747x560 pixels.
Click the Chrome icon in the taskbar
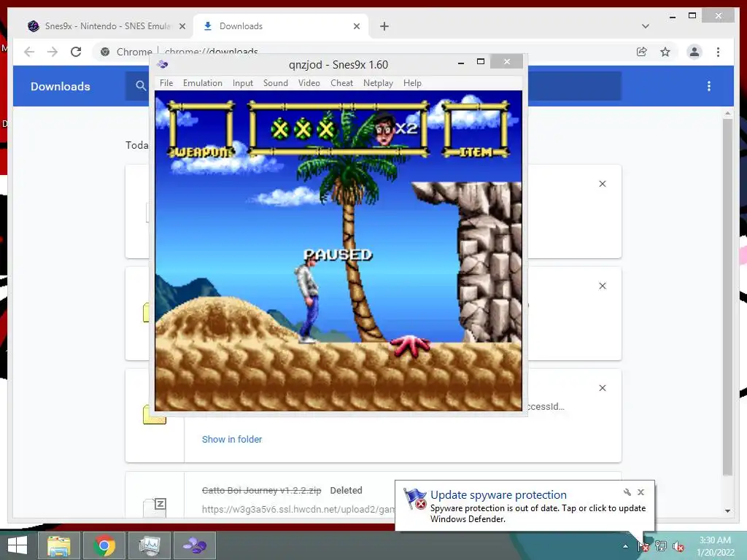pos(104,545)
